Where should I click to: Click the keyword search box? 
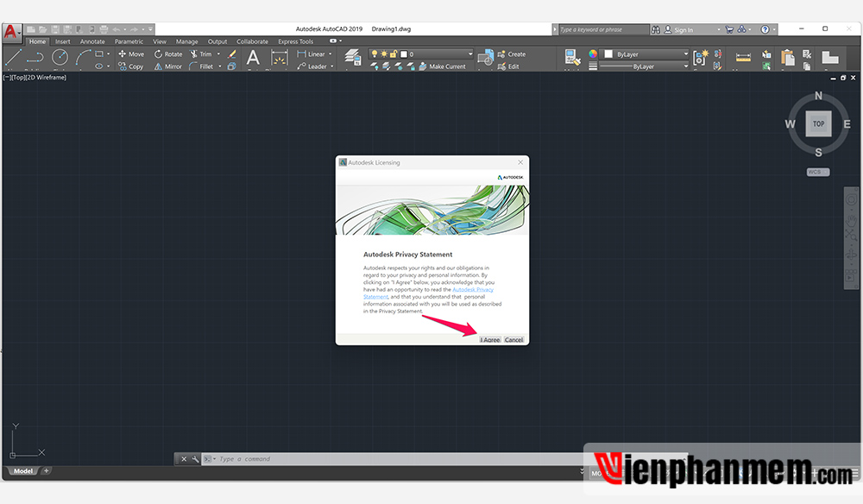(603, 29)
